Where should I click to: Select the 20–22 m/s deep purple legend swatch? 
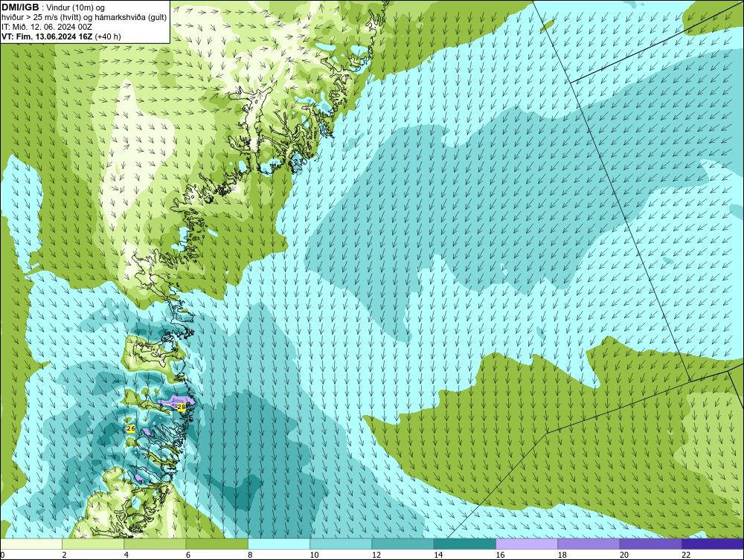coord(650,544)
